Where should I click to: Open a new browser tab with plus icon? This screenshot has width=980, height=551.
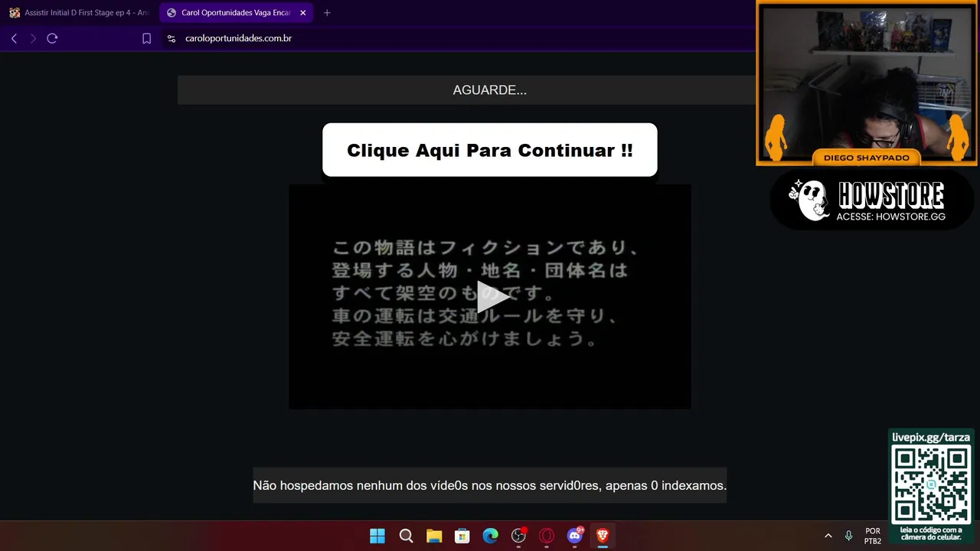click(x=327, y=13)
